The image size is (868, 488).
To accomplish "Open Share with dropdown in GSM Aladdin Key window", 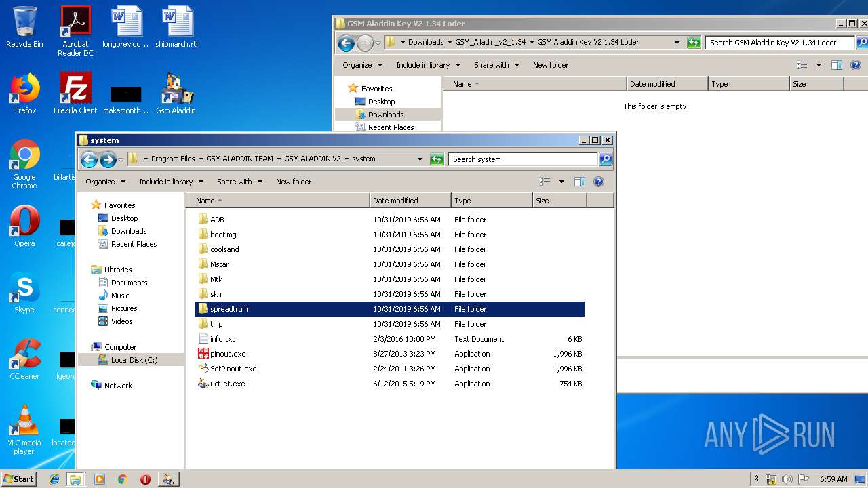I will 496,65.
